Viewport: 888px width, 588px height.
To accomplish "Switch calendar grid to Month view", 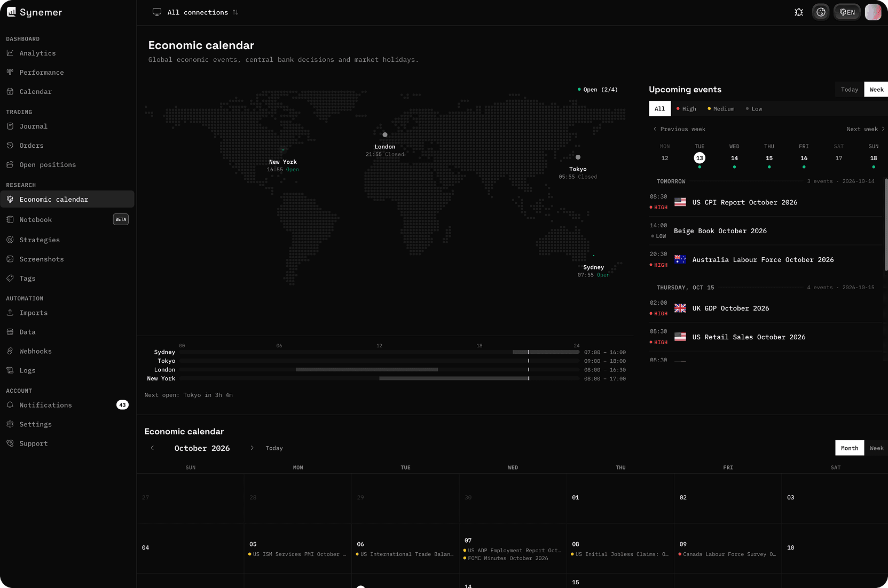I will pyautogui.click(x=850, y=448).
